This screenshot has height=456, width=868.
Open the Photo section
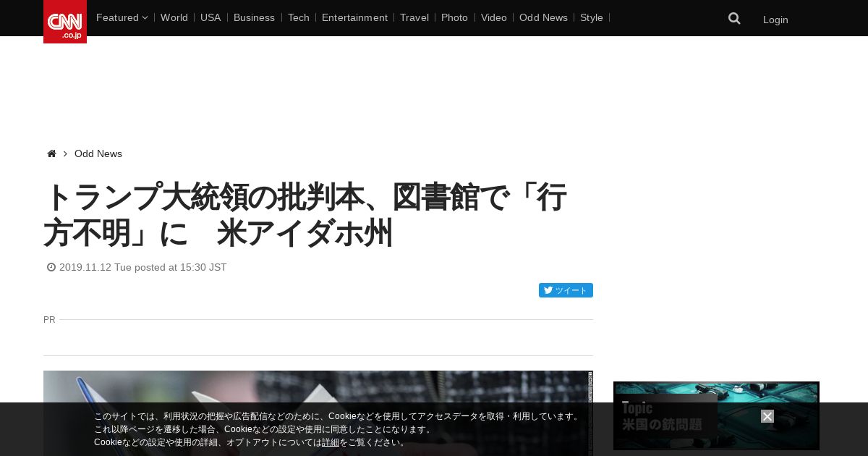(454, 17)
